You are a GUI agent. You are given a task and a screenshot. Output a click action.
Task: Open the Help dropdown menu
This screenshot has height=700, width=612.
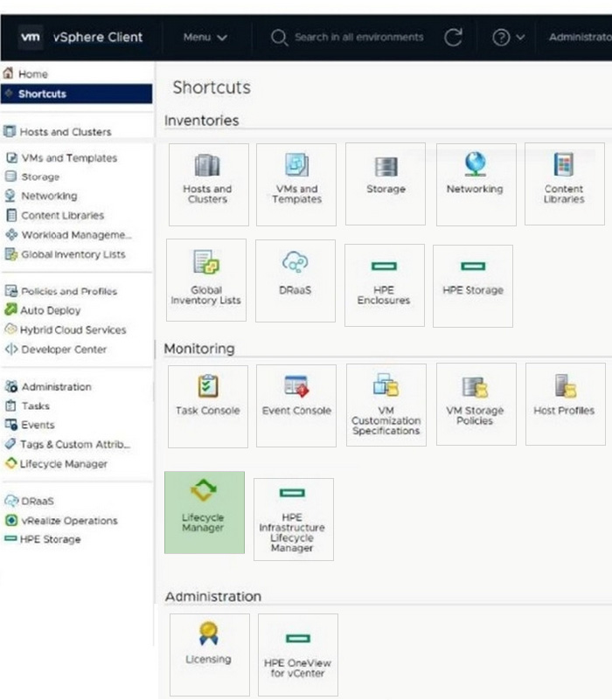(508, 38)
